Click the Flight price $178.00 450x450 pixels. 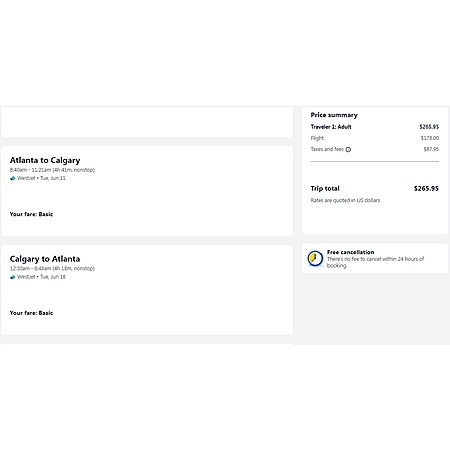click(430, 138)
